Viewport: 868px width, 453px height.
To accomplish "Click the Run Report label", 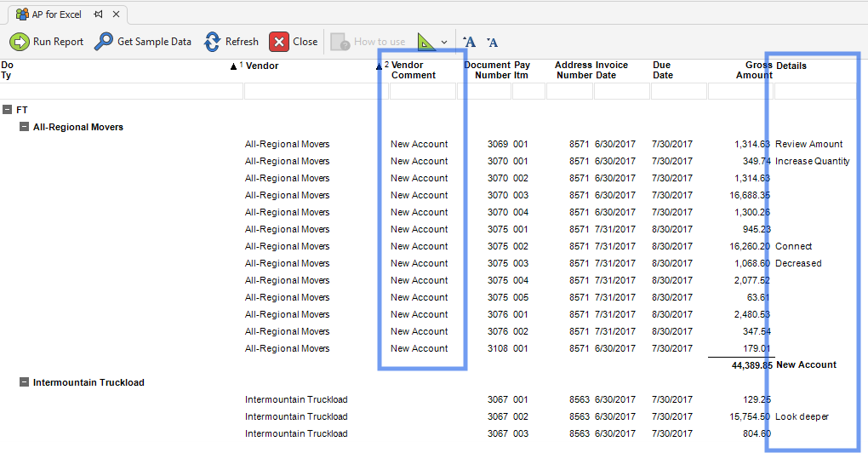I will [58, 42].
